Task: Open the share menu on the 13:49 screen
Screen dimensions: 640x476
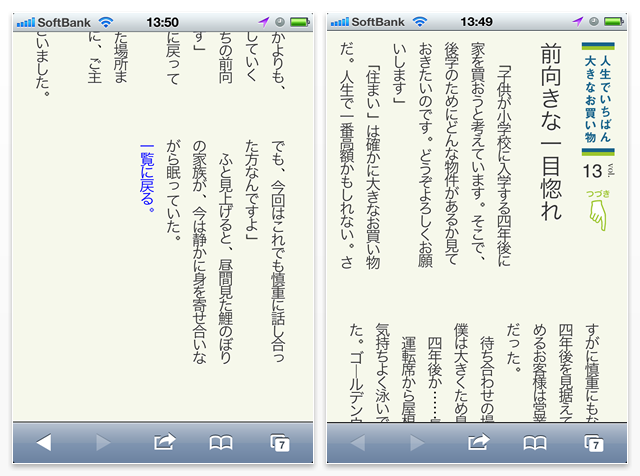Action: pos(478,442)
